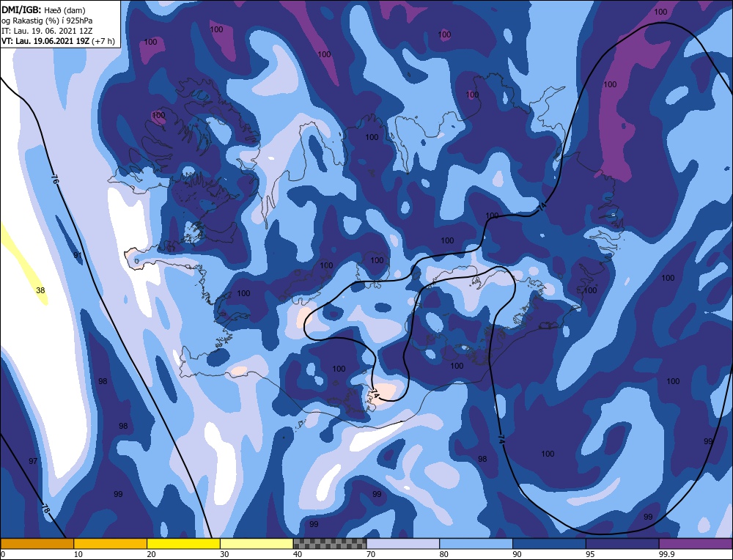
Task: Click the '30' tick label on the legend
Action: point(224,554)
